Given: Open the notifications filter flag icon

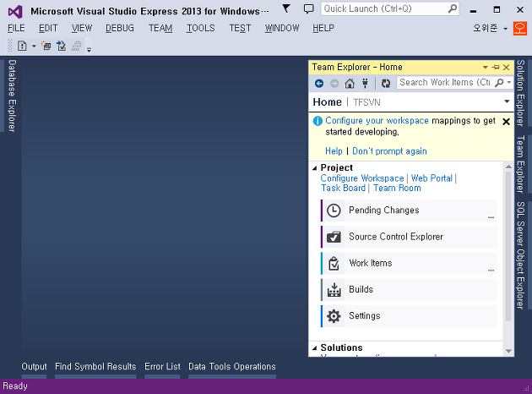Looking at the screenshot, I should click(x=286, y=8).
